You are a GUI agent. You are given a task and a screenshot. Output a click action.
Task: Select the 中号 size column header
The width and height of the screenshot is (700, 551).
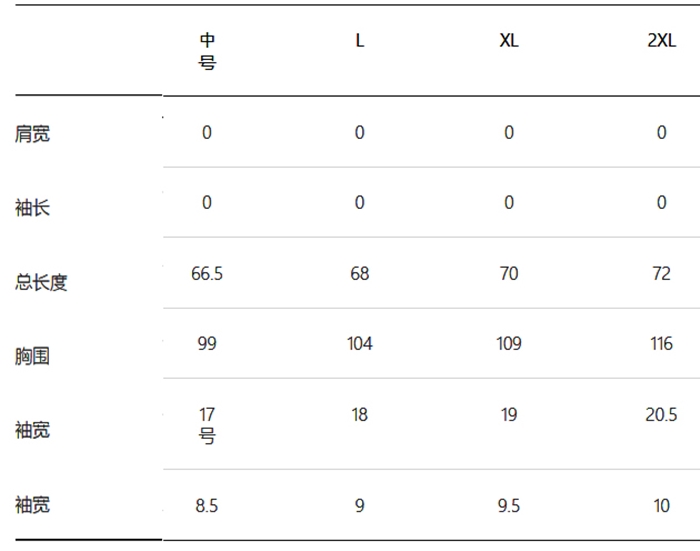[207, 51]
